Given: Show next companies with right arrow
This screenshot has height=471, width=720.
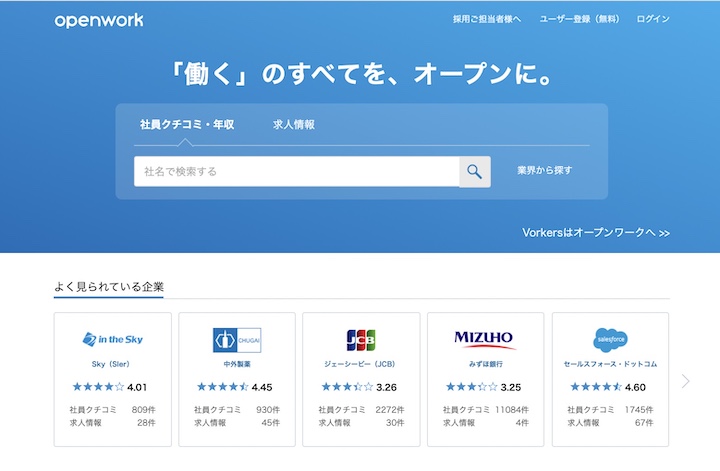Looking at the screenshot, I should (685, 381).
